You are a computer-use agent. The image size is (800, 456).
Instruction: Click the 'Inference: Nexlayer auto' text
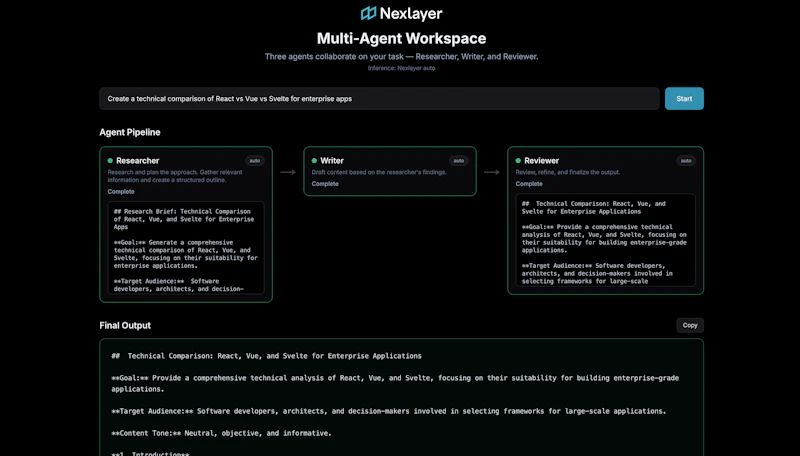[x=402, y=68]
